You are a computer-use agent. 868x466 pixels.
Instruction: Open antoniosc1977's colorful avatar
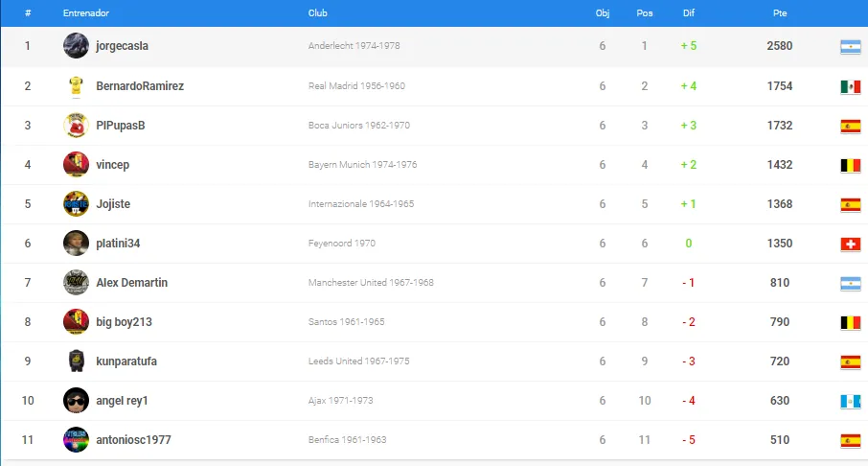[x=76, y=440]
